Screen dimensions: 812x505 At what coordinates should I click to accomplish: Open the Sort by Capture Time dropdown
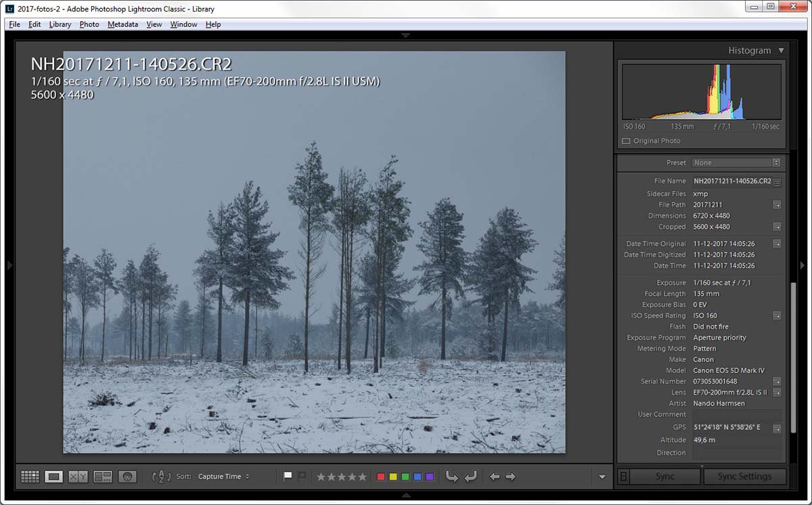[x=223, y=477]
